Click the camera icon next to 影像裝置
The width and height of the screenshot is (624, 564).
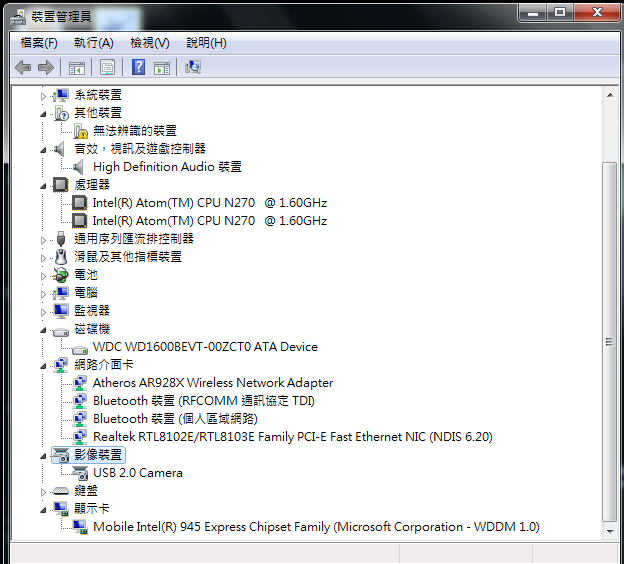[61, 455]
